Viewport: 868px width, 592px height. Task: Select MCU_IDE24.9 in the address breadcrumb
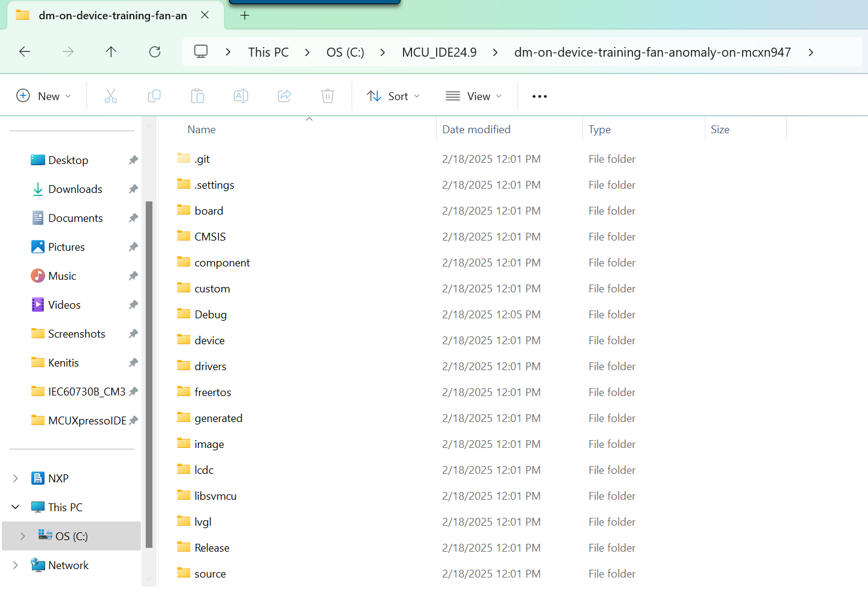coord(439,52)
